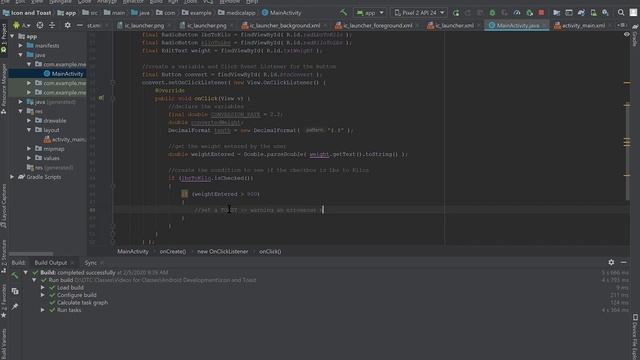Click the project tree horizontal scrollbar

click(31, 253)
